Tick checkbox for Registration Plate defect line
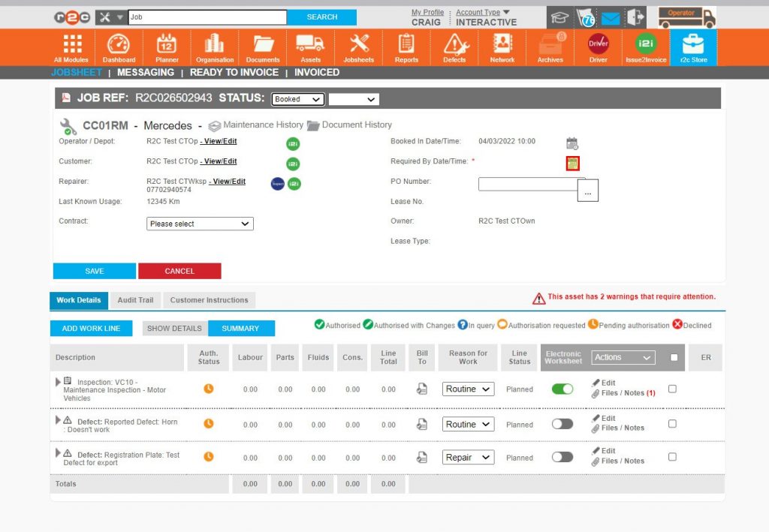 pos(672,456)
